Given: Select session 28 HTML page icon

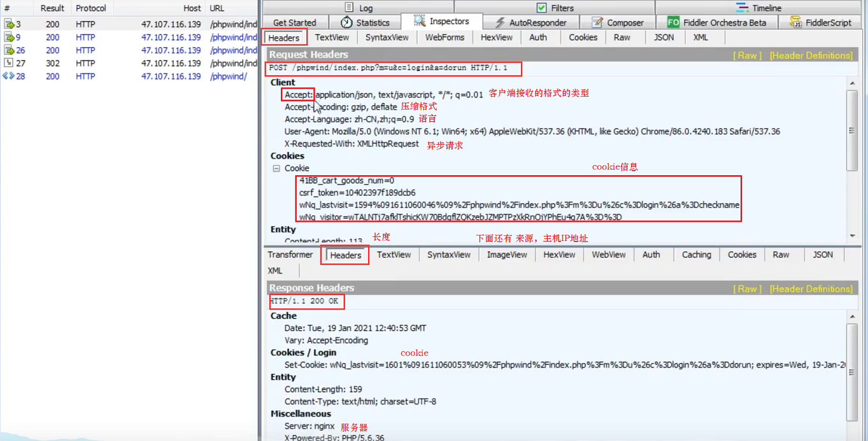Looking at the screenshot, I should pos(8,76).
